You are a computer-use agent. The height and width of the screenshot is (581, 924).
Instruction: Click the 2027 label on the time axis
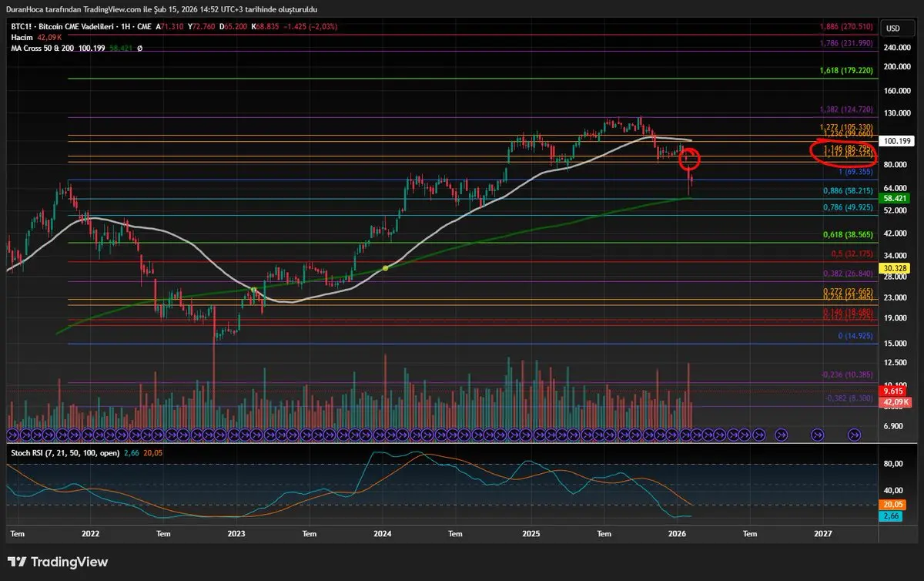[823, 533]
